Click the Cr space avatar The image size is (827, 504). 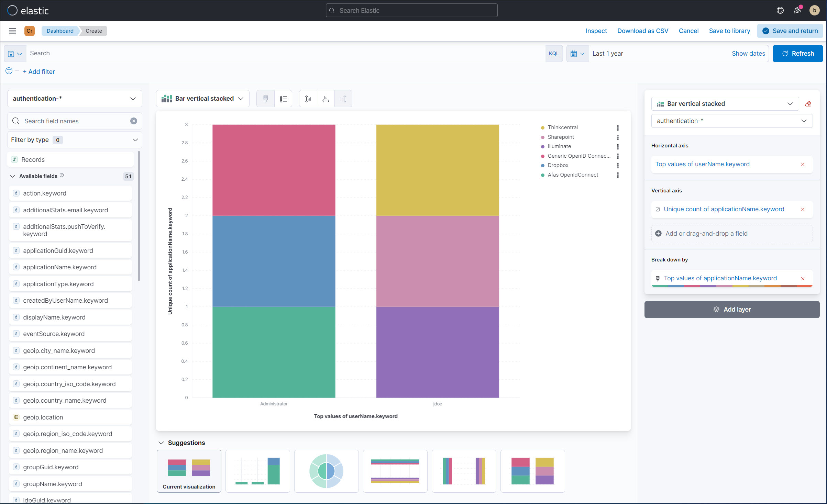[30, 31]
